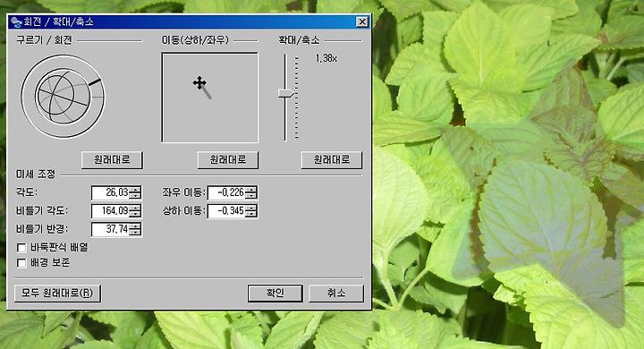
Task: Decrease 상하 이동 with down spinner arrow
Action: point(251,214)
